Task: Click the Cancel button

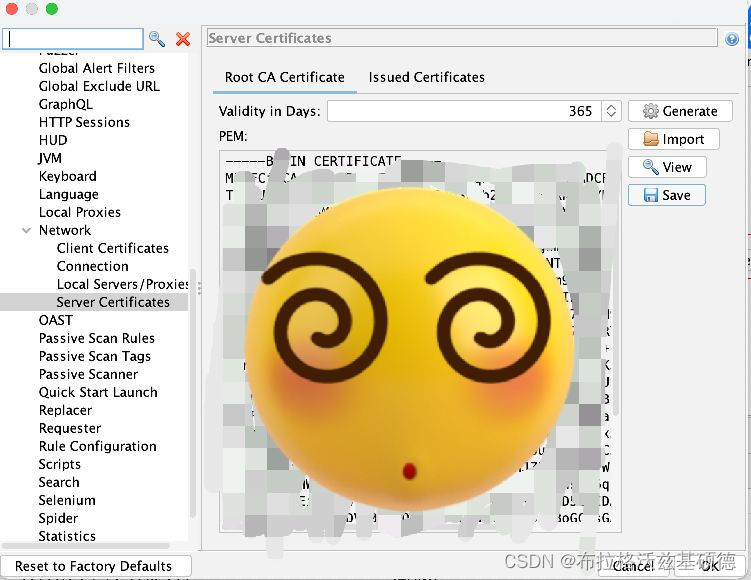Action: [633, 566]
